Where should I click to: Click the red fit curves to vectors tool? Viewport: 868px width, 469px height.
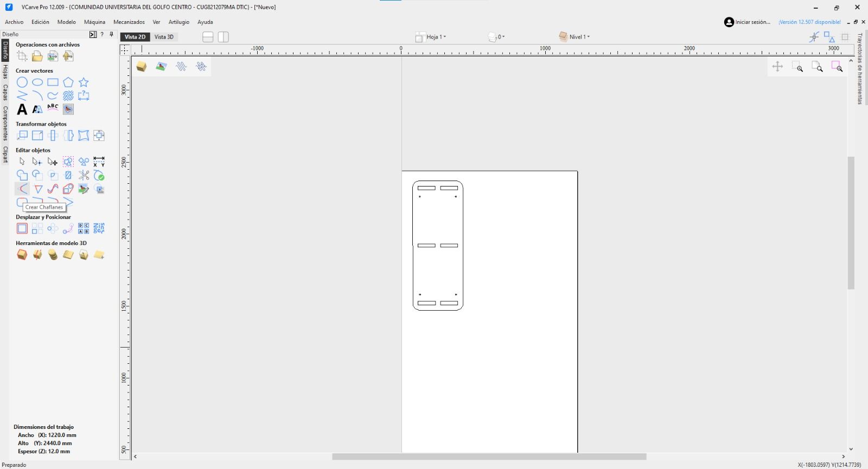pos(53,189)
